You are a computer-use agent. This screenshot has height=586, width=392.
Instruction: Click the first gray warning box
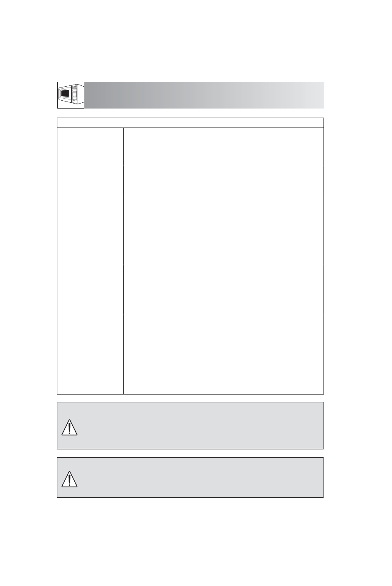(x=190, y=425)
